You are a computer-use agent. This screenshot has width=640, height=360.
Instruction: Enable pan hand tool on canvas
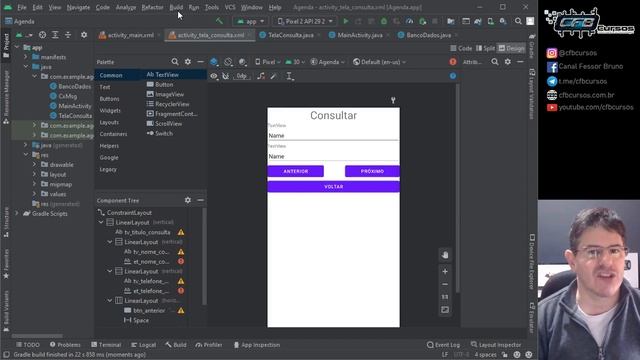click(x=445, y=255)
